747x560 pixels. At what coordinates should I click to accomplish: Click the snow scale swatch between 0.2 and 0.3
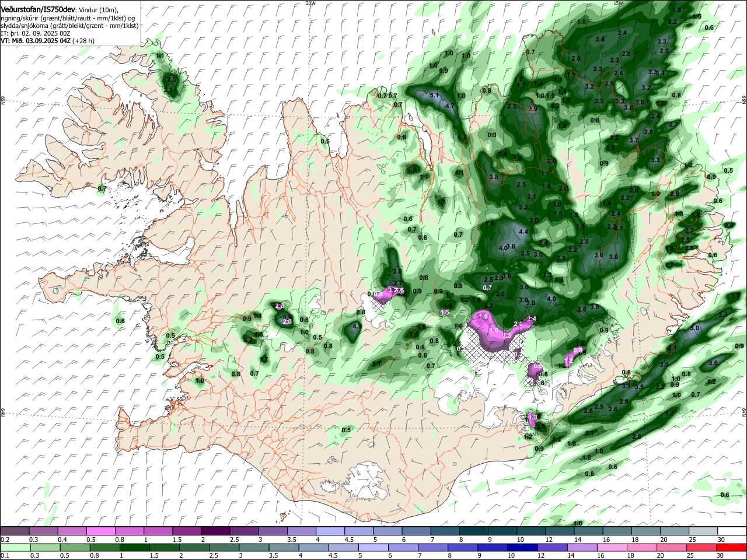(15, 531)
